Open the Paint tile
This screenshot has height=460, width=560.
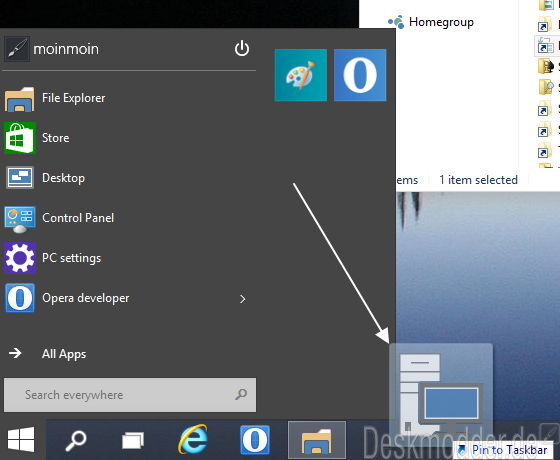[x=301, y=75]
